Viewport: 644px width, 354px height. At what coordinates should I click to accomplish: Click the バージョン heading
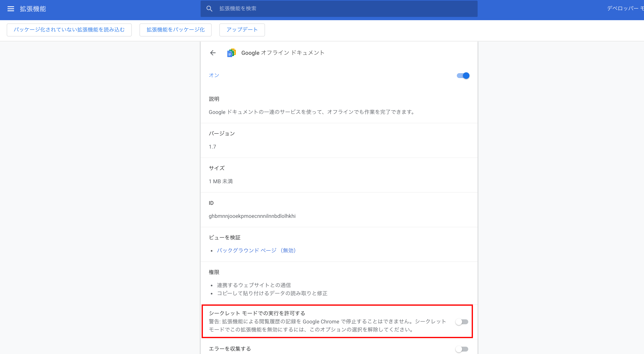pyautogui.click(x=222, y=134)
